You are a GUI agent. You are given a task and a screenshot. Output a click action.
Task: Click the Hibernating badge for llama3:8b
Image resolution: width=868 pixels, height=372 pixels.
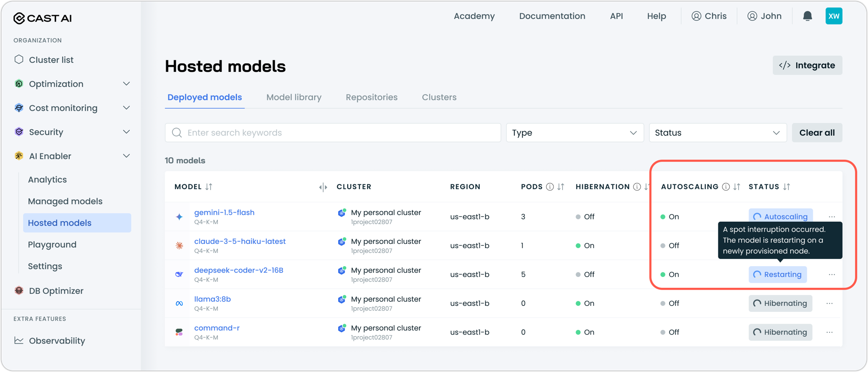coord(780,304)
